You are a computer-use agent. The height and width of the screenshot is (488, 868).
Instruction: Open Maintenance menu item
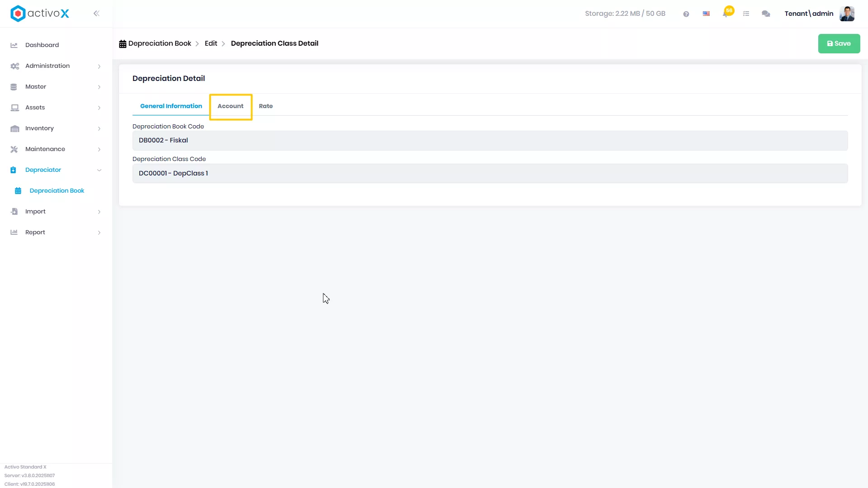(45, 149)
